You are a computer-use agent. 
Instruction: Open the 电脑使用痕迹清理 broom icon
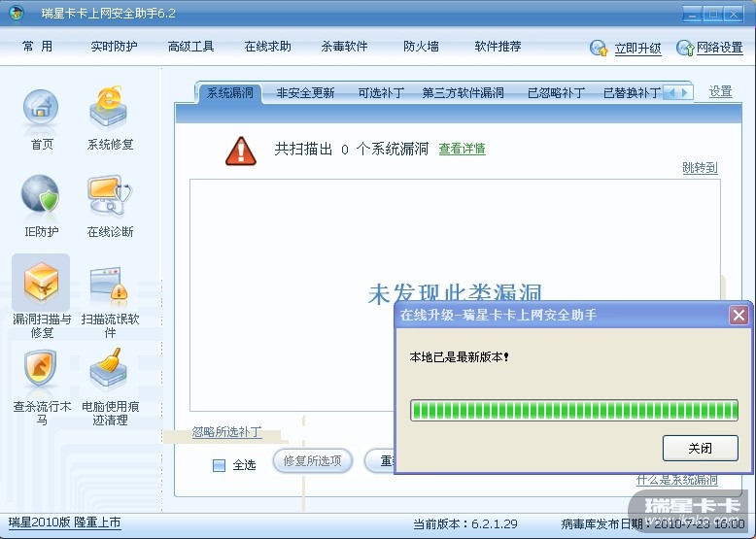(x=109, y=368)
